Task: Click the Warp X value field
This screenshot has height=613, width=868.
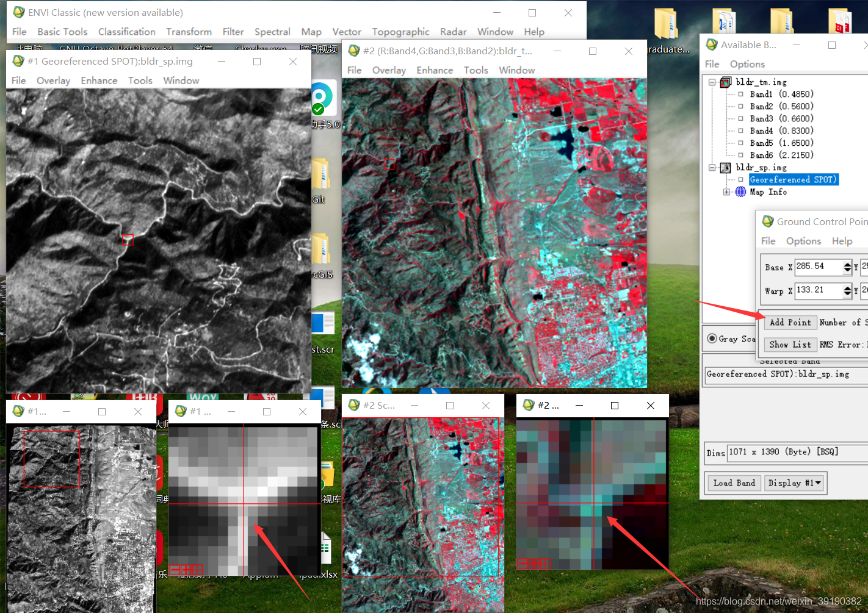Action: pos(818,290)
